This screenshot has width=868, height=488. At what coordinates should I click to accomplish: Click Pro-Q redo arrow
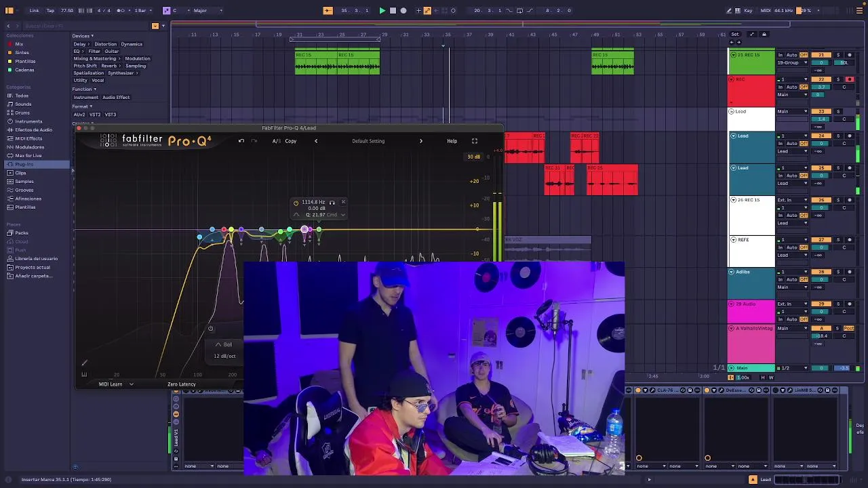254,141
